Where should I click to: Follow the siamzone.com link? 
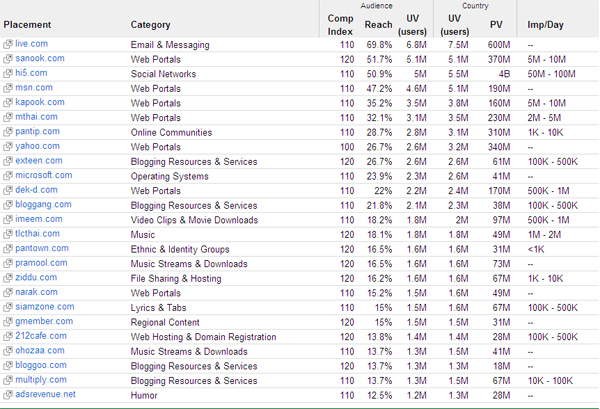(x=44, y=306)
